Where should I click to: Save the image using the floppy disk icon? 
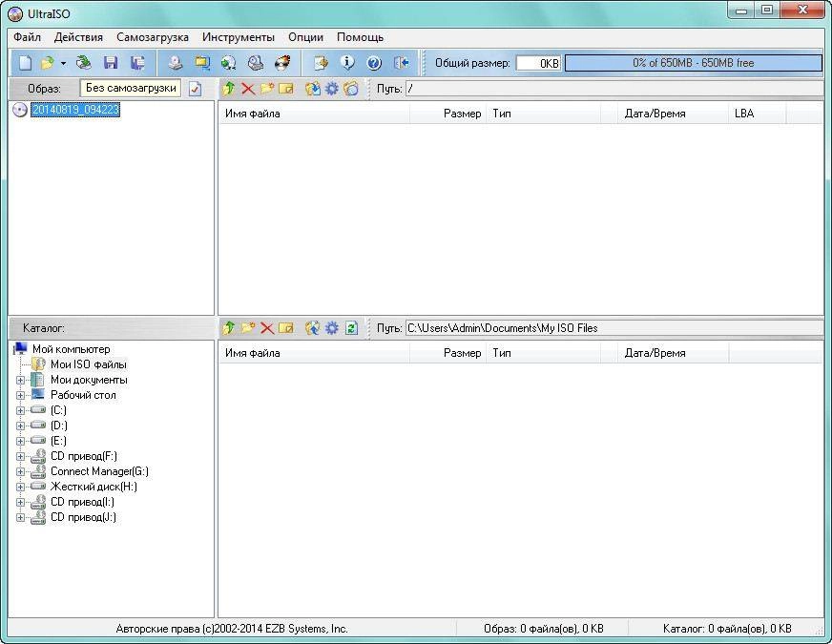[x=111, y=63]
